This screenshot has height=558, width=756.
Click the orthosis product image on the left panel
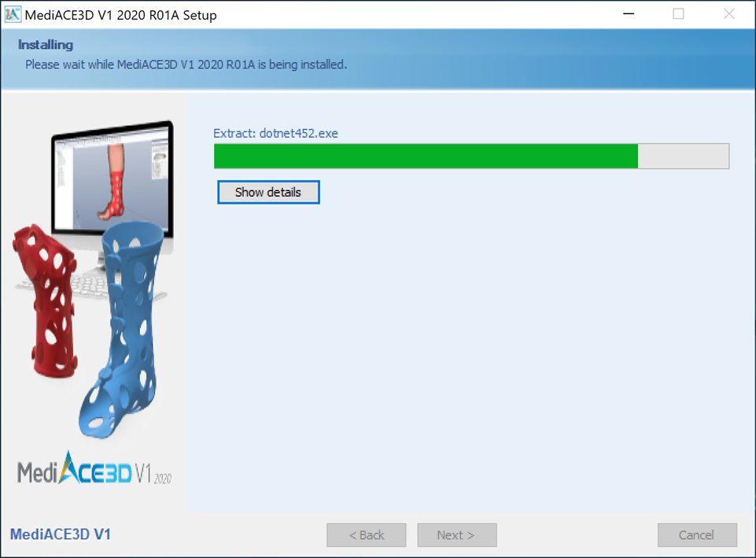point(93,279)
